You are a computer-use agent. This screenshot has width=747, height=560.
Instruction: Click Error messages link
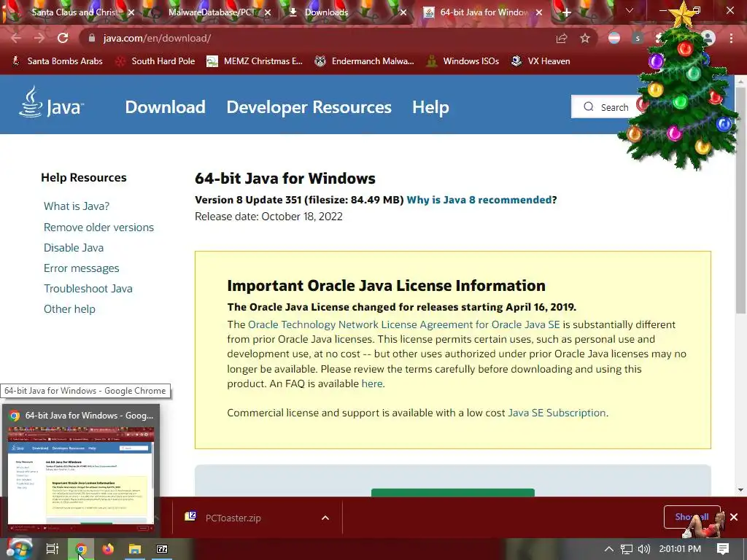(x=82, y=268)
